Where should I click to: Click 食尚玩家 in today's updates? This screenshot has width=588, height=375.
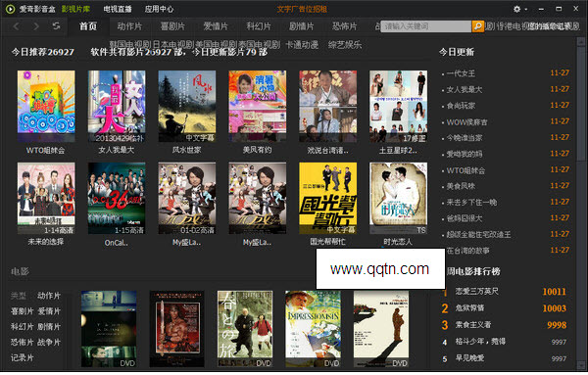(x=461, y=106)
